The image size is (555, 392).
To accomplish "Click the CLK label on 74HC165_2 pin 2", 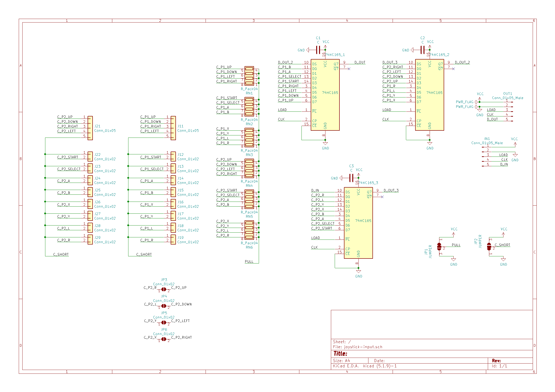I will 386,119.
